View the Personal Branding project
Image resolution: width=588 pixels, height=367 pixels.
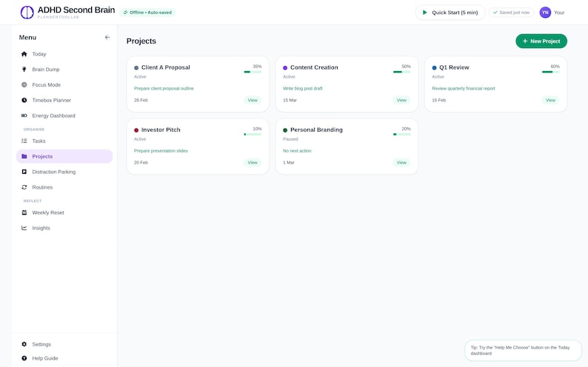pyautogui.click(x=401, y=163)
